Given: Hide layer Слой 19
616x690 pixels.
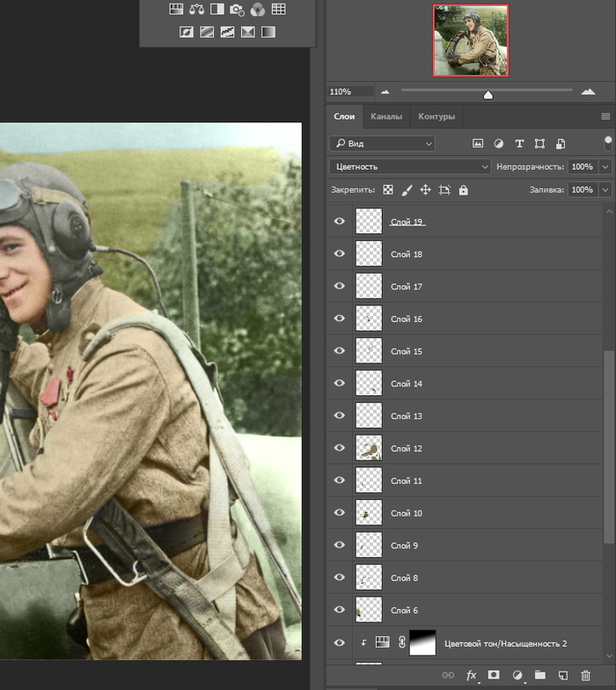Looking at the screenshot, I should coord(340,222).
